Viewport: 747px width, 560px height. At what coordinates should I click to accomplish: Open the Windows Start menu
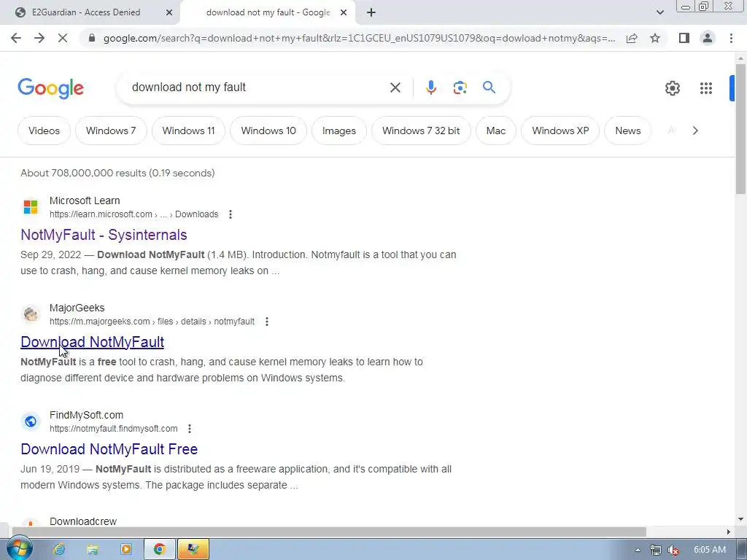point(19,549)
